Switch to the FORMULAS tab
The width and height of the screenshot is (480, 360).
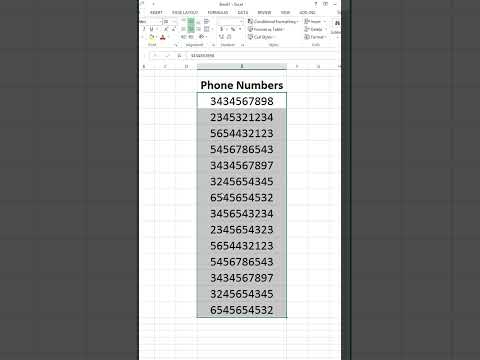pos(218,12)
